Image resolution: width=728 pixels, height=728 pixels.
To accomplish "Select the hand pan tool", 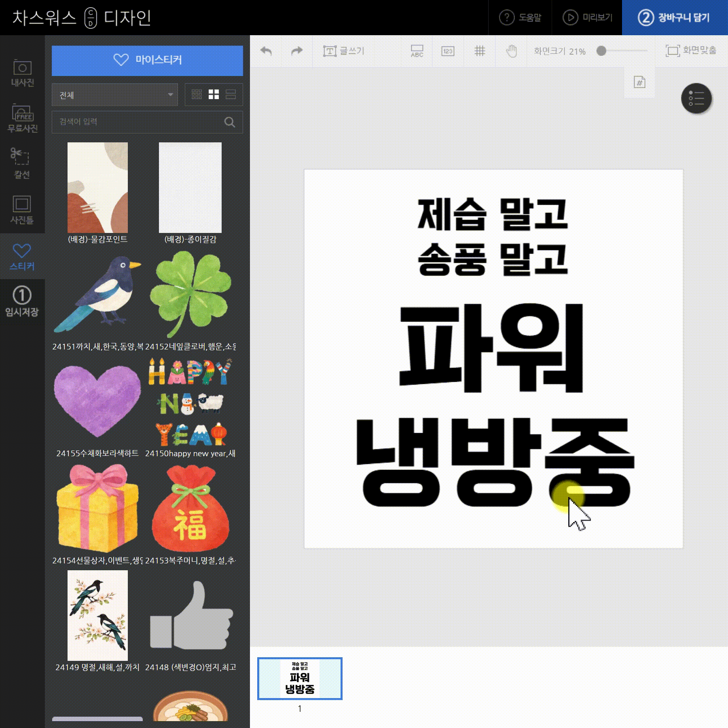I will [x=512, y=51].
